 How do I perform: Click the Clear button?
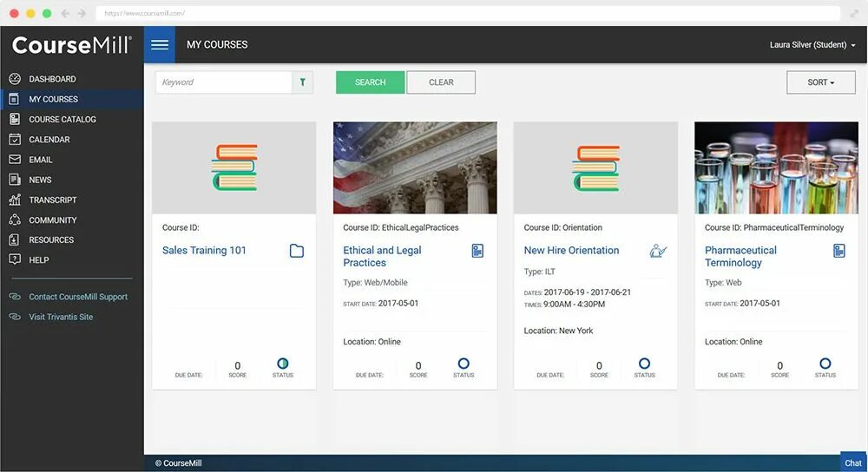pyautogui.click(x=441, y=82)
